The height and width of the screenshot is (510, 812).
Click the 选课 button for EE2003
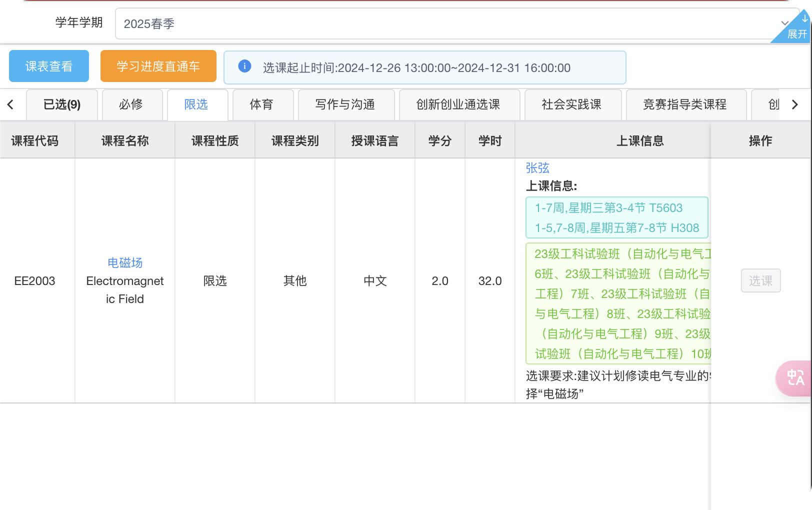point(760,280)
